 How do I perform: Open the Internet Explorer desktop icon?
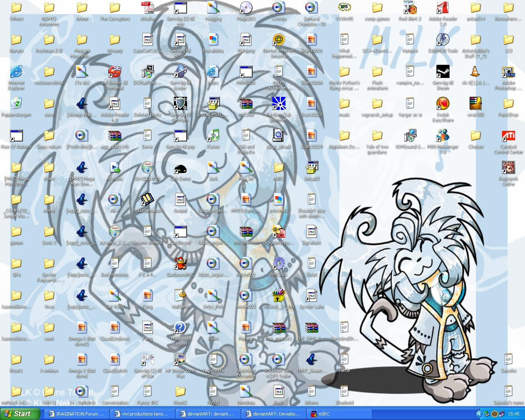tap(16, 72)
